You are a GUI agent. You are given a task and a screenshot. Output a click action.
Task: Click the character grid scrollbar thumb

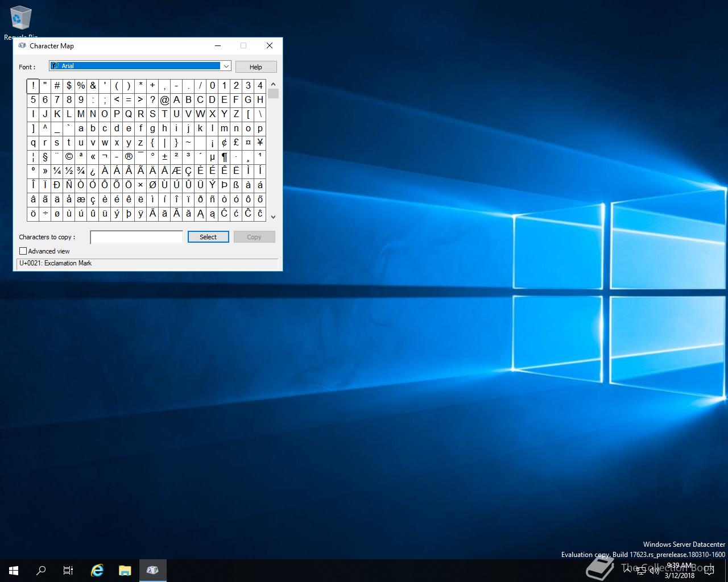(273, 94)
